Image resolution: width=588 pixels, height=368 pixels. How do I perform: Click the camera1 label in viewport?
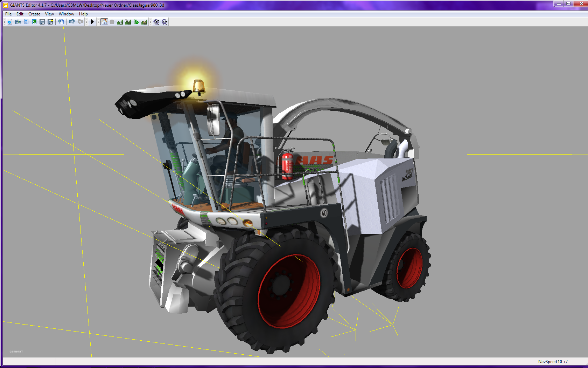[16, 351]
